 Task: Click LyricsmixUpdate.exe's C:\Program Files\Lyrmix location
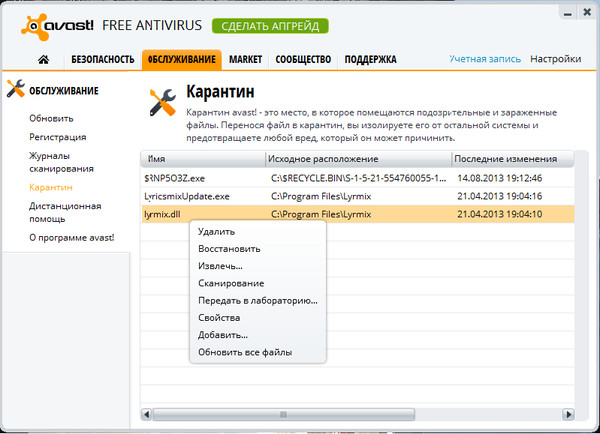click(321, 197)
